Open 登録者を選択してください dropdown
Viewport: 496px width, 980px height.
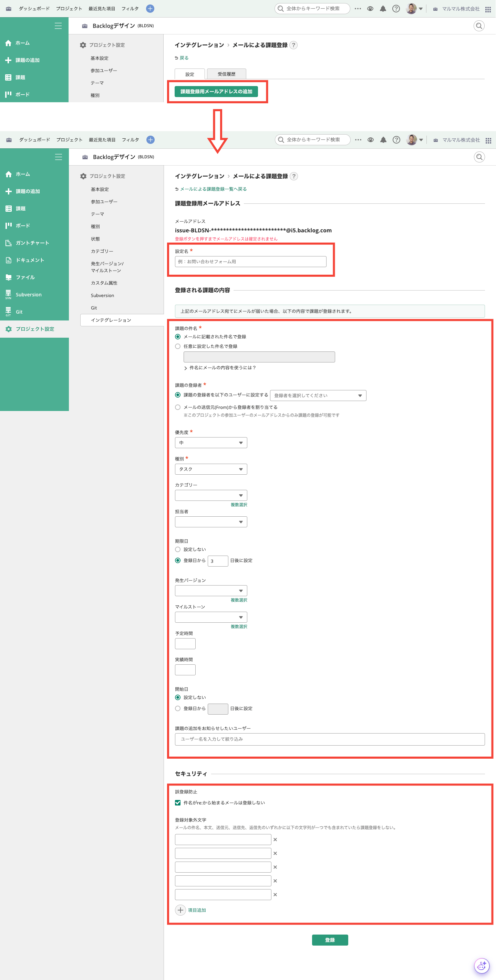pyautogui.click(x=318, y=395)
